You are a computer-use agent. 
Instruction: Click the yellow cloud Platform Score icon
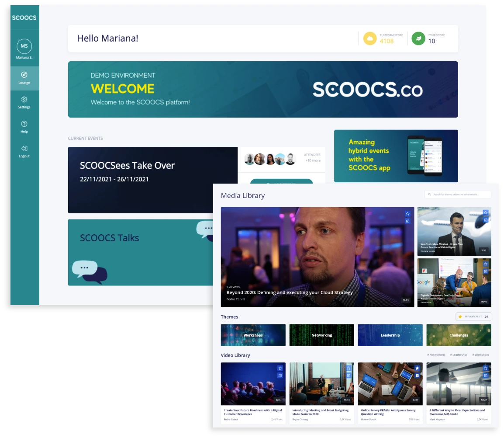[370, 38]
